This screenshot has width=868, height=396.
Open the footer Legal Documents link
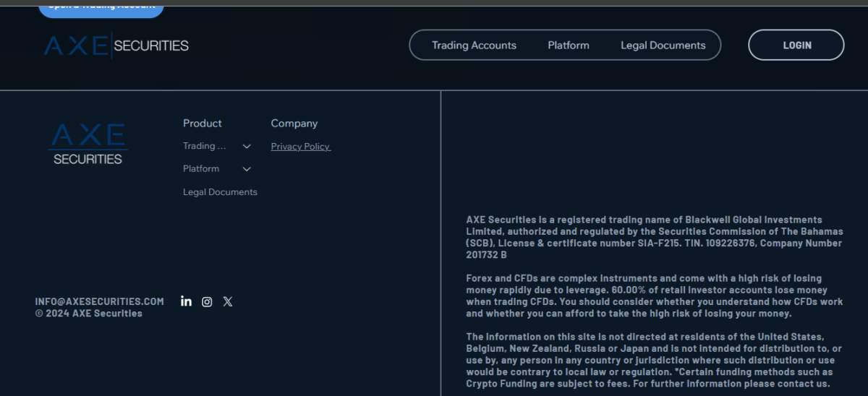click(220, 192)
